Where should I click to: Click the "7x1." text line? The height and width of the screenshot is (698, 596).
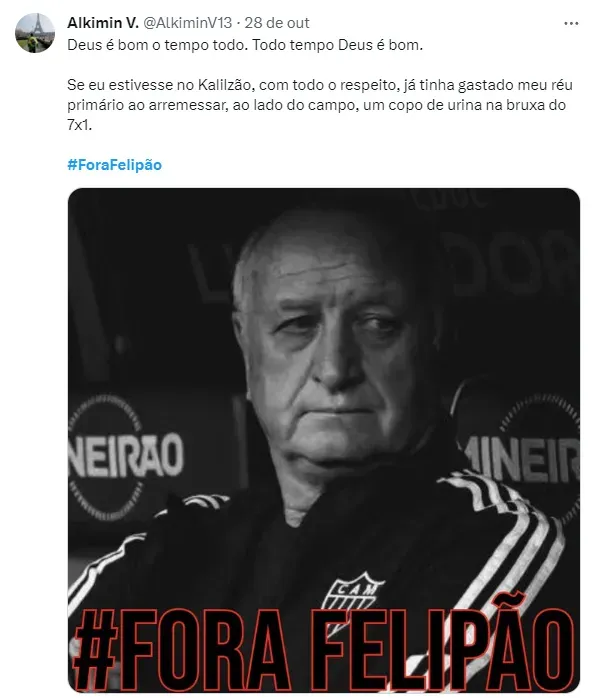tap(80, 125)
